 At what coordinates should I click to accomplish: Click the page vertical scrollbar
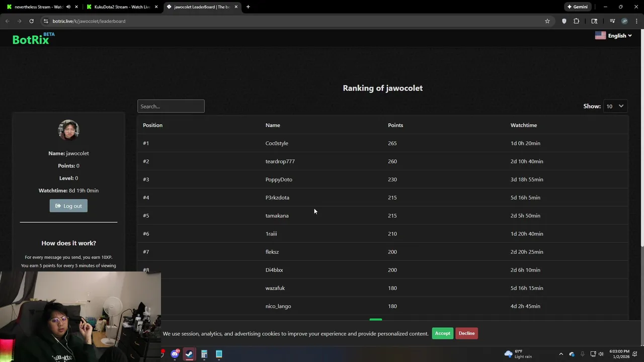click(x=642, y=138)
